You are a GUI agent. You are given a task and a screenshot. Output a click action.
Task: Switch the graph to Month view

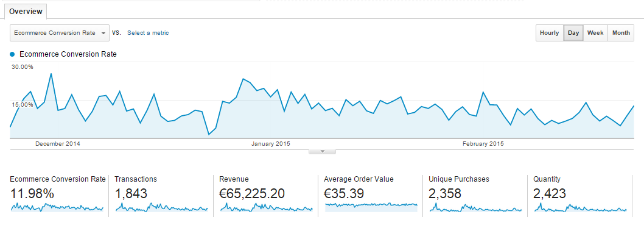click(621, 33)
